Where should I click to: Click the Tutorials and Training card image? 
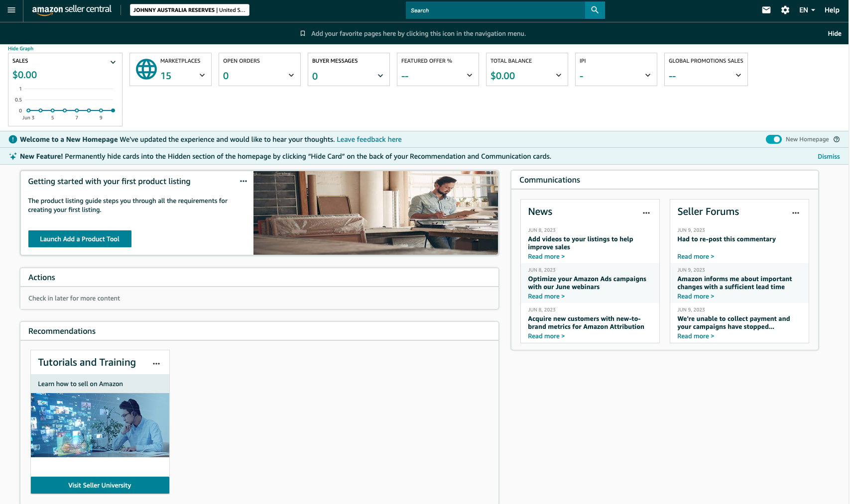click(100, 425)
